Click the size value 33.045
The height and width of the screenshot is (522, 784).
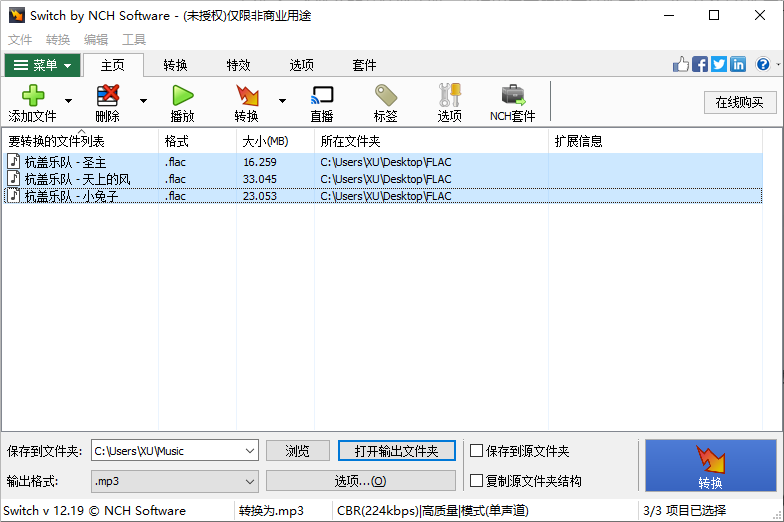pos(260,179)
